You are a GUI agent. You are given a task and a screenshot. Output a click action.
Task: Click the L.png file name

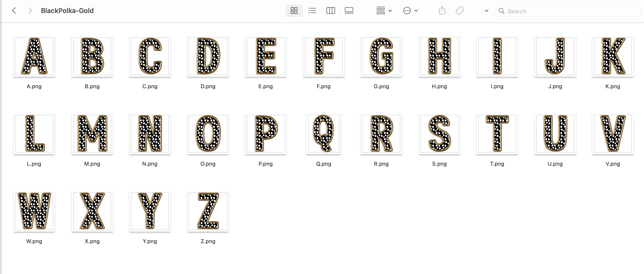coord(34,164)
